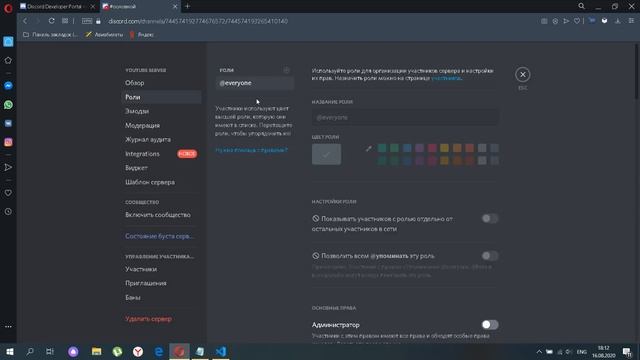Open sidebar setup three-dots button

pos(8,327)
